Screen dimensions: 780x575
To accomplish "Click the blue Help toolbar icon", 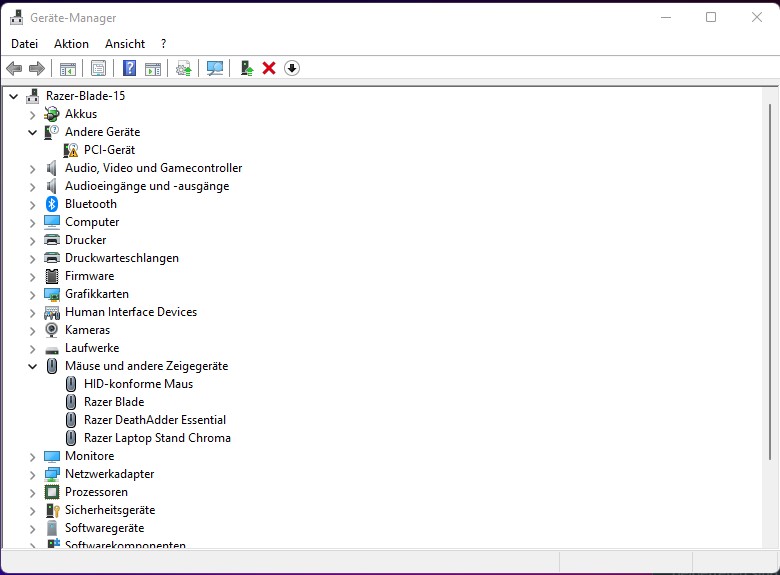I will point(129,68).
